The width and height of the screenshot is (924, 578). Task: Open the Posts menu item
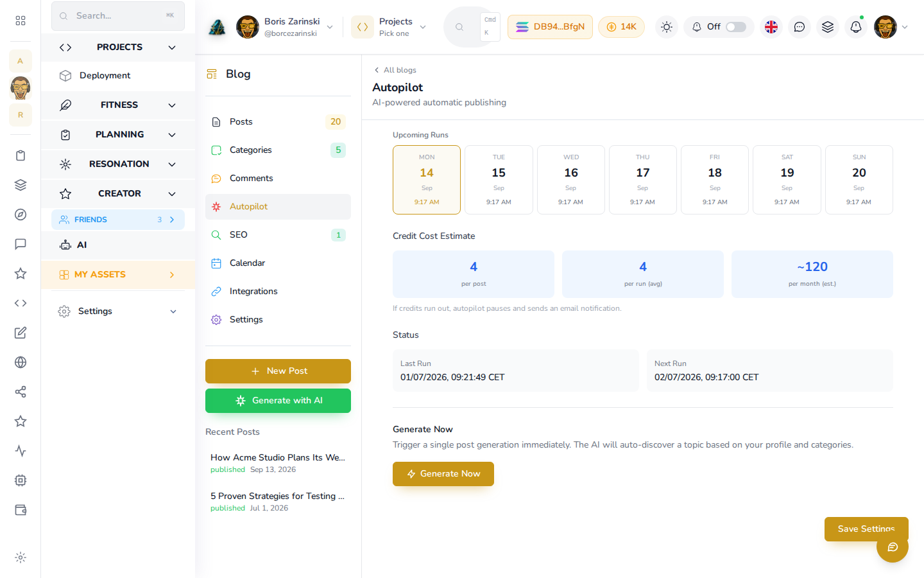(278, 122)
